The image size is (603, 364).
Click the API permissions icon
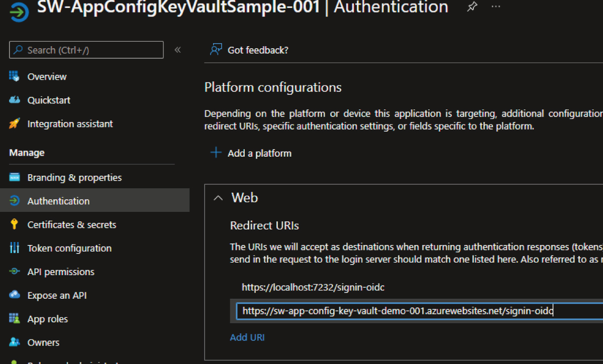[x=14, y=272]
